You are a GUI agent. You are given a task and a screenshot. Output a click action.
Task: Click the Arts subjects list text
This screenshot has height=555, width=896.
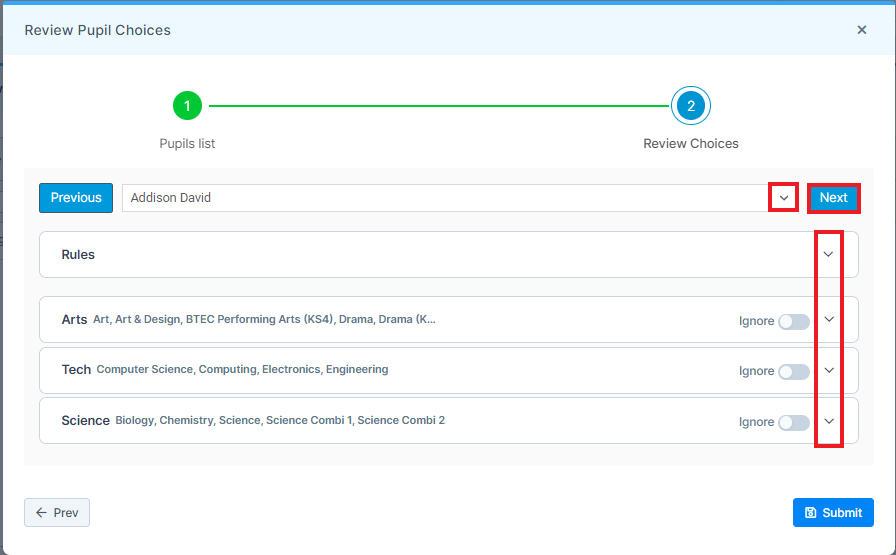point(264,320)
